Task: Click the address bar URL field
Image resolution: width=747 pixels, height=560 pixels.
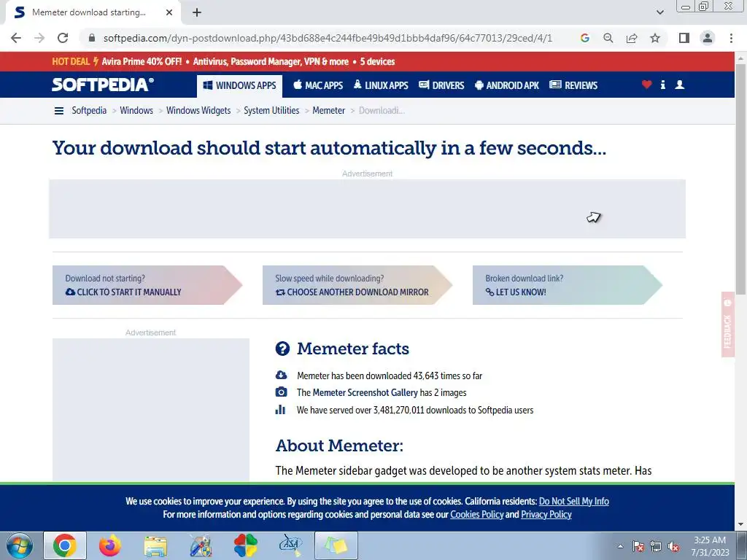Action: pyautogui.click(x=328, y=38)
